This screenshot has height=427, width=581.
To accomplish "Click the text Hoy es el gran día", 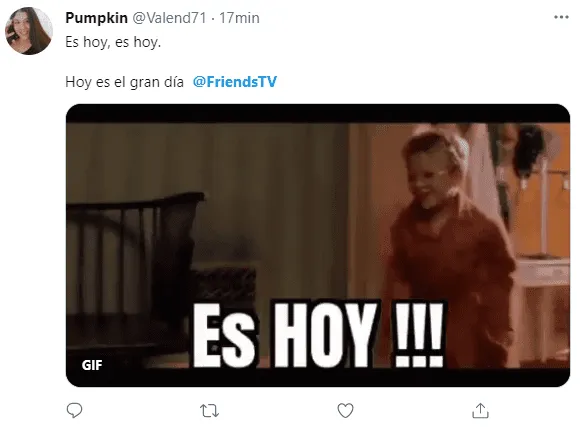I will point(124,82).
